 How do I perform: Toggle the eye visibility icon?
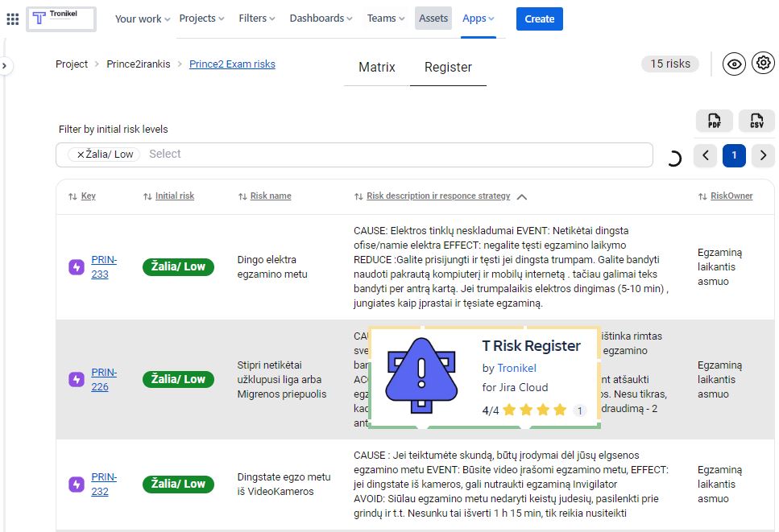(x=734, y=64)
